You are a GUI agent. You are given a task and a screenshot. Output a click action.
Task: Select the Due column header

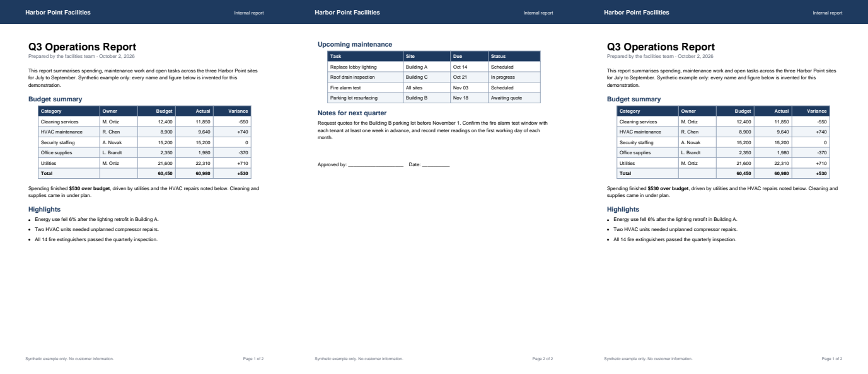(469, 57)
